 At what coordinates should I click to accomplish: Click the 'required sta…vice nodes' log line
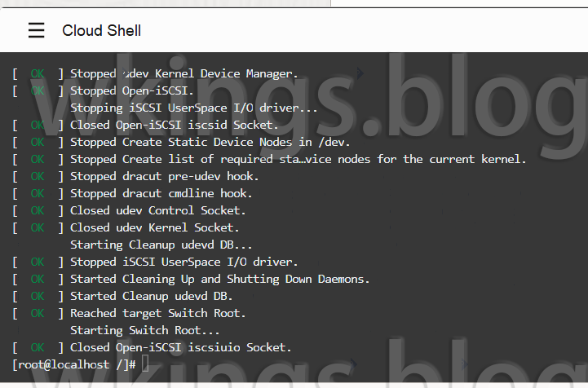[x=269, y=160]
